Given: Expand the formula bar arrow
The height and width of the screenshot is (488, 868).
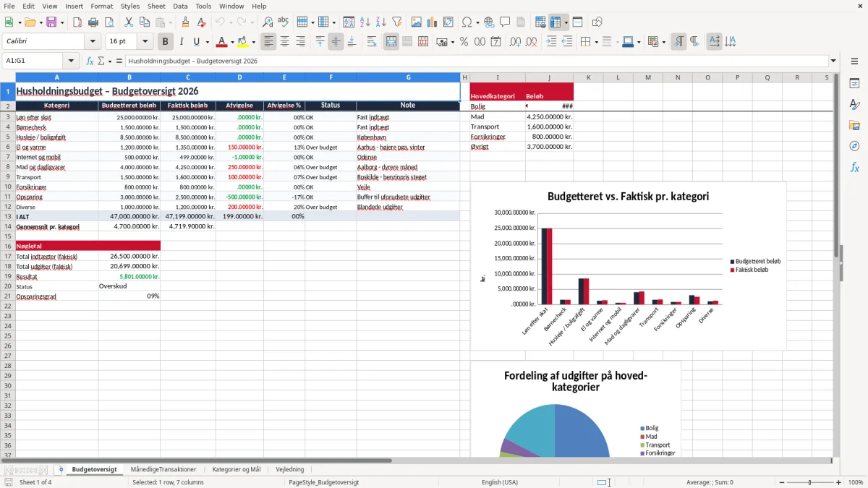Looking at the screenshot, I should (834, 61).
